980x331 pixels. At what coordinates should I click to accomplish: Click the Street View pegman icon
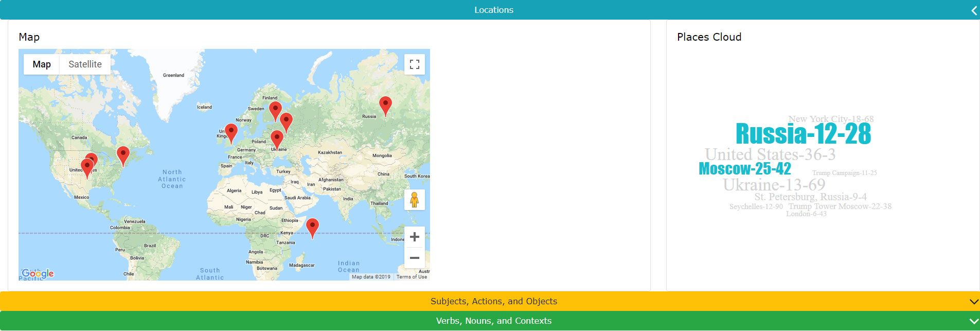[414, 200]
